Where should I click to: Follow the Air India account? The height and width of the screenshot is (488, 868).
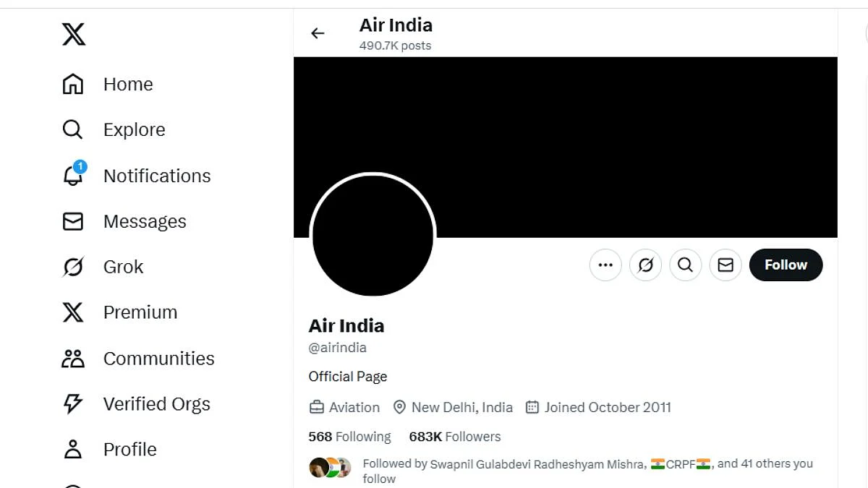point(786,265)
